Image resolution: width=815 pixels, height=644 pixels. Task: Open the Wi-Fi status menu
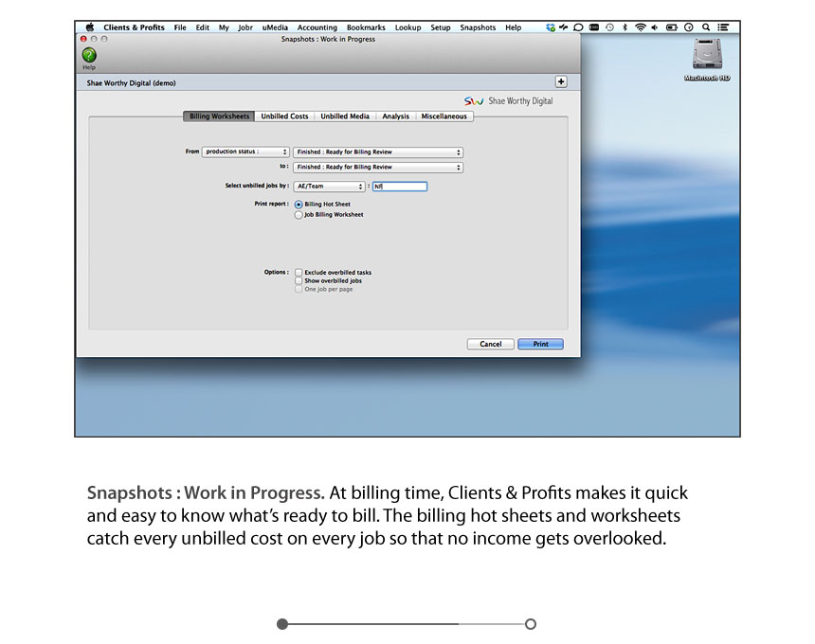tap(641, 27)
